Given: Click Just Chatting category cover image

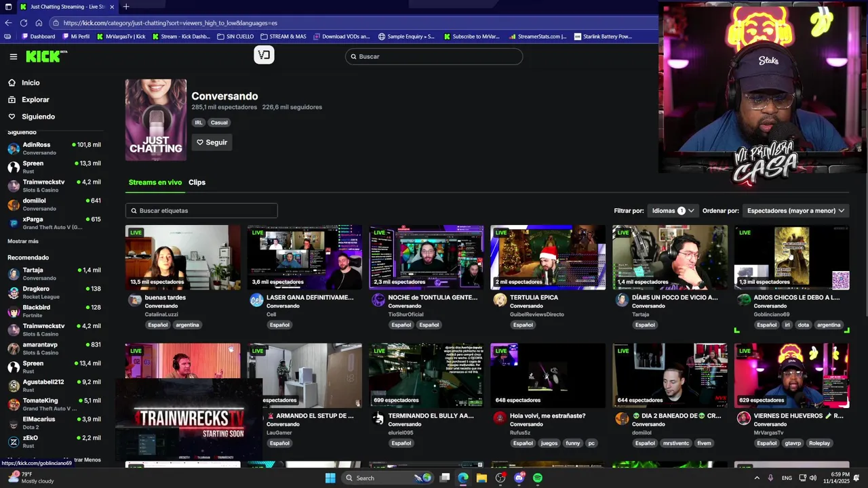Looking at the screenshot, I should (x=156, y=120).
